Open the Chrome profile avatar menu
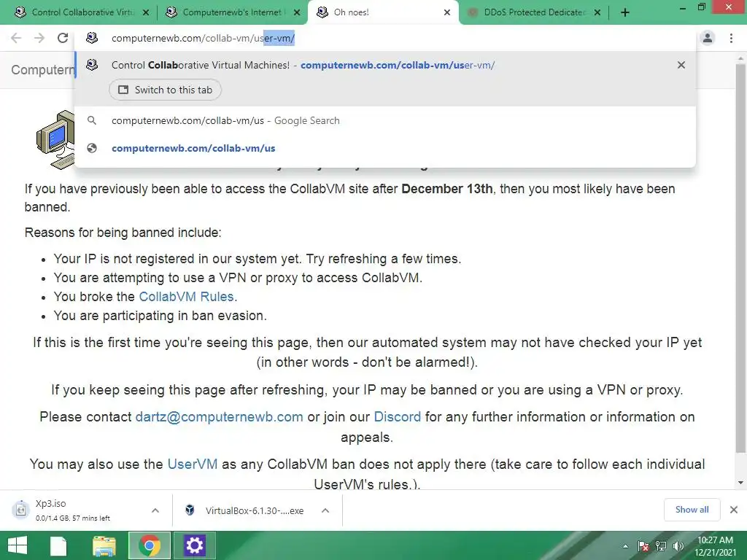Screen dimensions: 747x560 tap(708, 38)
